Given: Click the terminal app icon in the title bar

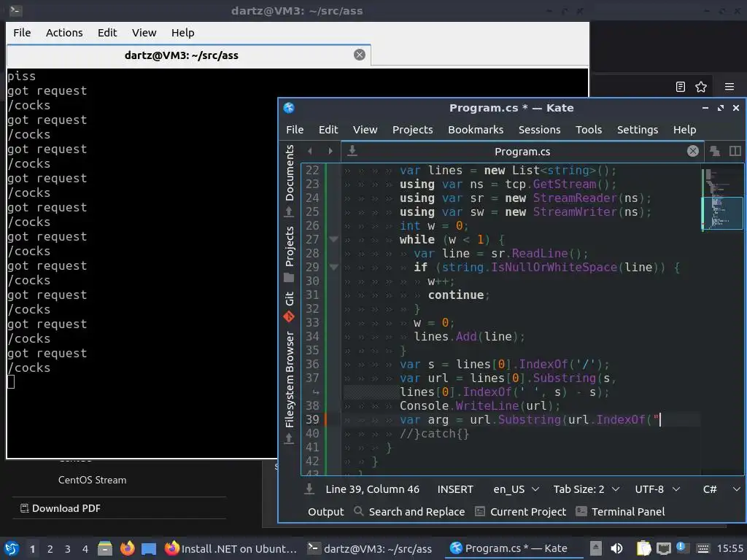Looking at the screenshot, I should (x=15, y=10).
